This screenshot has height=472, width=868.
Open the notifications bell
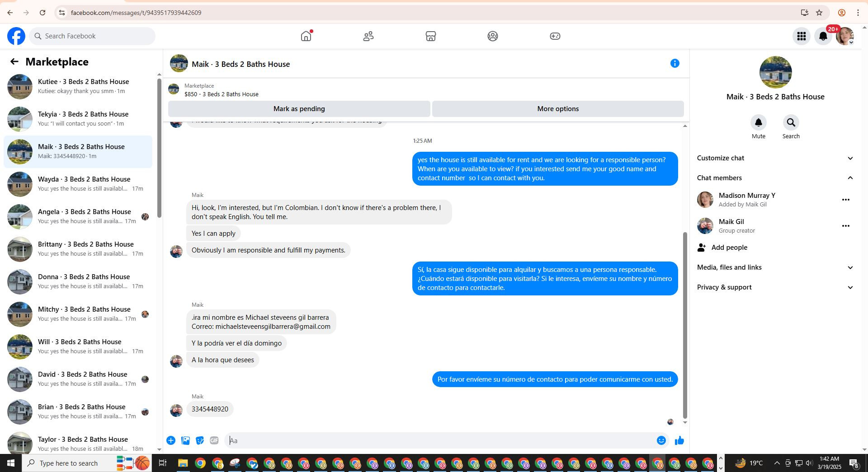[x=823, y=36]
